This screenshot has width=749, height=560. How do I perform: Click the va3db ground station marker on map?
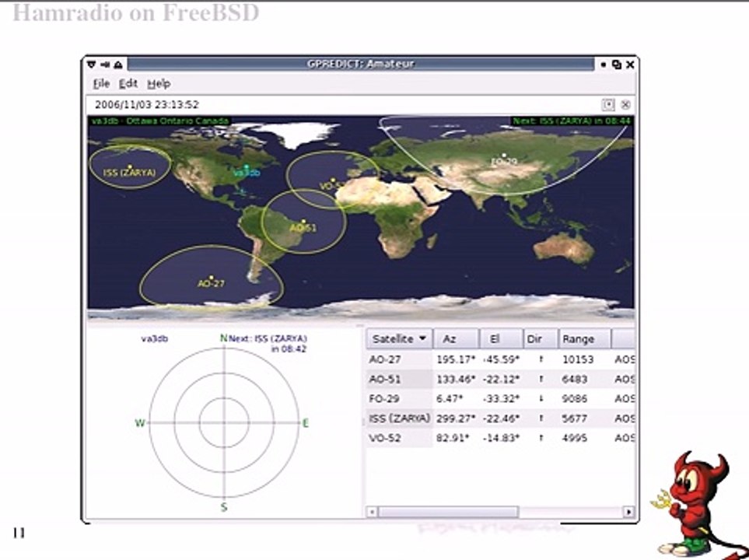(x=247, y=166)
